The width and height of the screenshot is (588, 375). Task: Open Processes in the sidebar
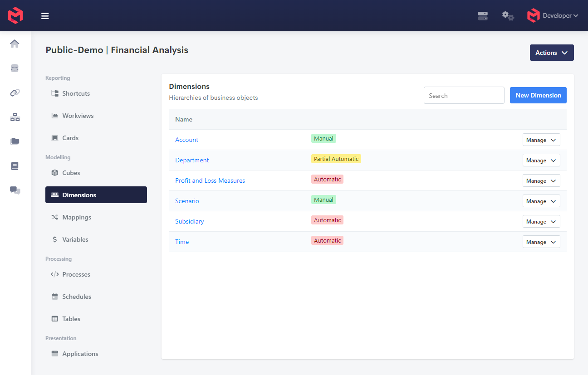[x=76, y=274]
